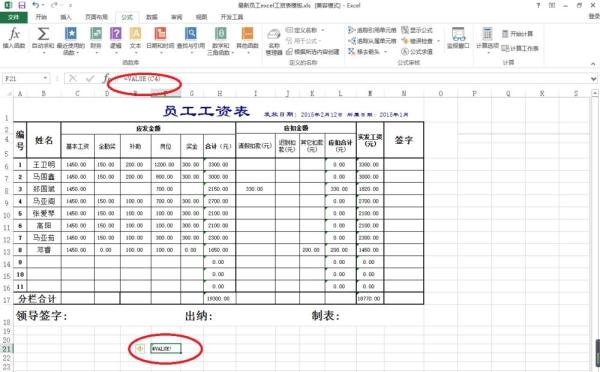
Task: Click Create from Selection
Action: pyautogui.click(x=313, y=51)
